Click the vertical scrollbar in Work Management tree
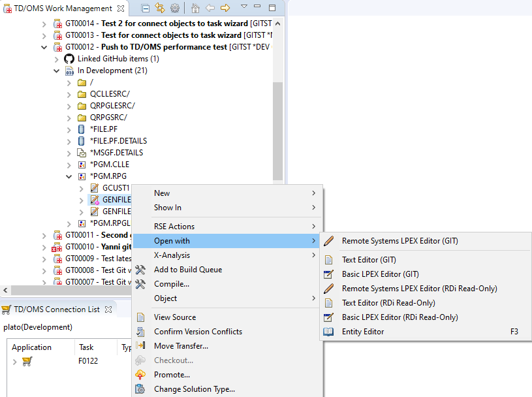This screenshot has width=532, height=397. point(278,131)
